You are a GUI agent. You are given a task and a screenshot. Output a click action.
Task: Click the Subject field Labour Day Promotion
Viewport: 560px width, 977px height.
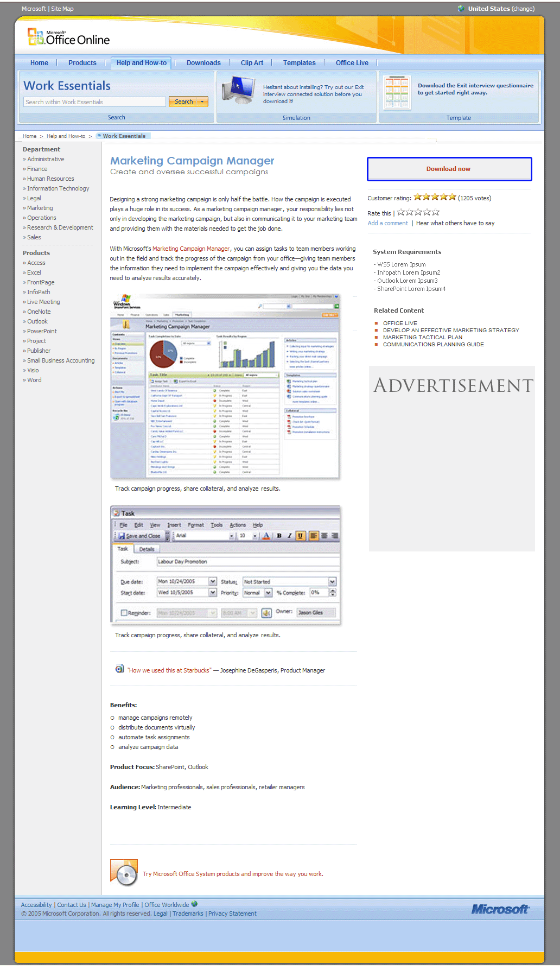click(248, 562)
